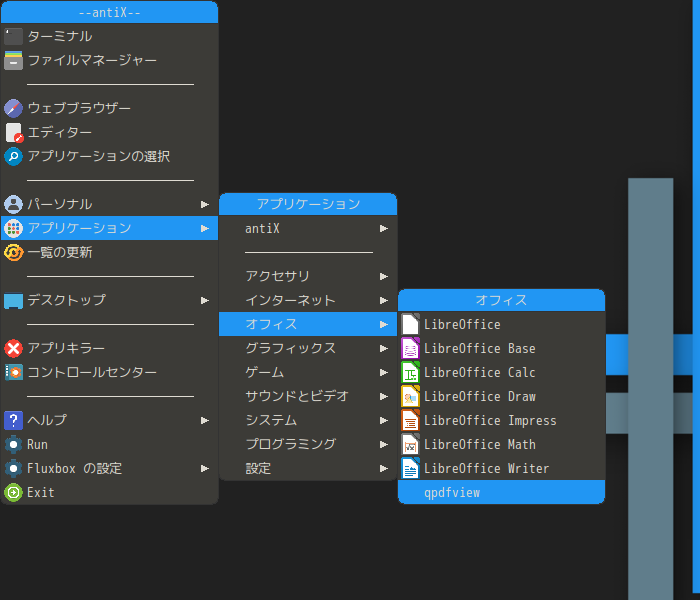The height and width of the screenshot is (600, 700).
Task: Click the purple LibreOffice Base icon
Action: [410, 348]
